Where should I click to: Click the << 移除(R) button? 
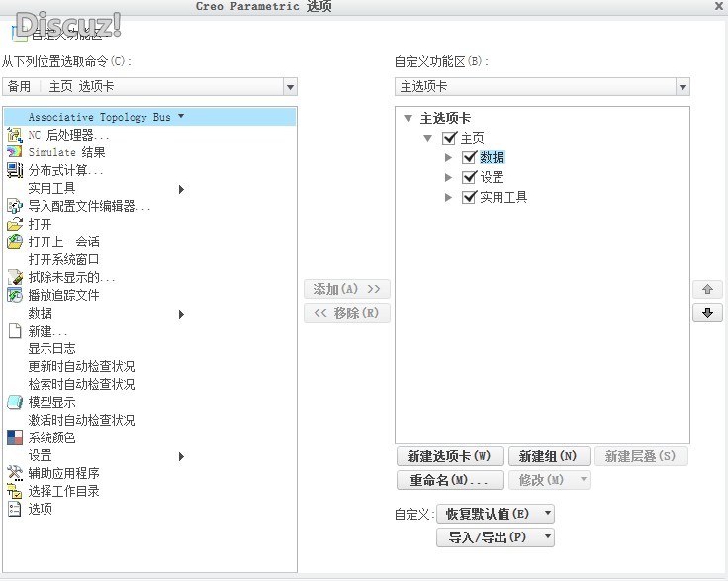click(x=347, y=313)
